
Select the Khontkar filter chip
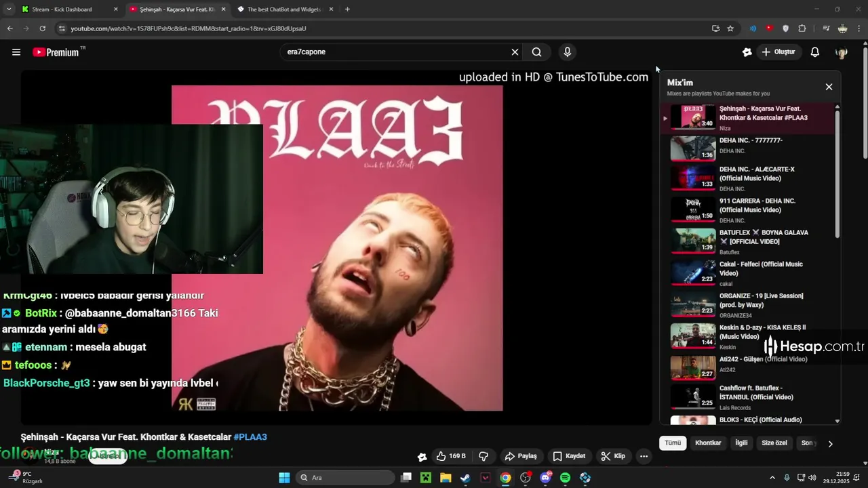(x=708, y=443)
